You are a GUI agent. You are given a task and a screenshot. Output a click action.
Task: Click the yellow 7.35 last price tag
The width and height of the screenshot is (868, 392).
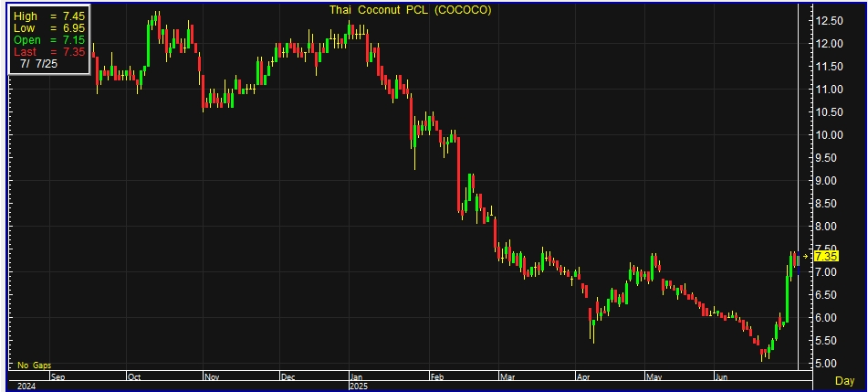pos(826,258)
